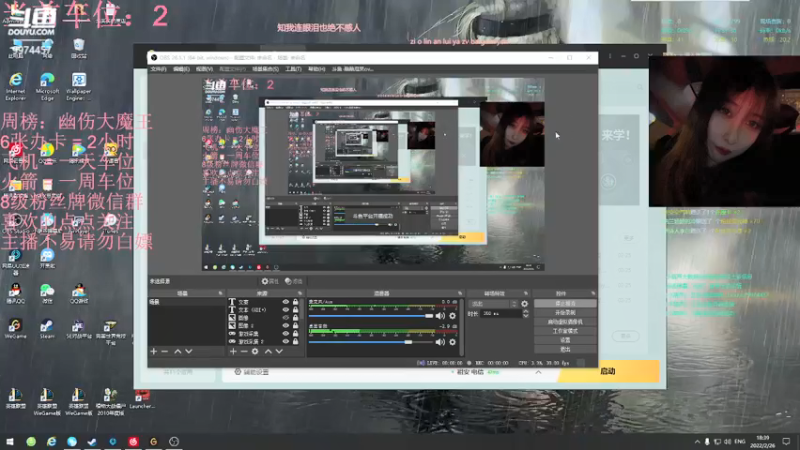
Task: Decrease the transition duration with the down arrow
Action: click(x=526, y=316)
